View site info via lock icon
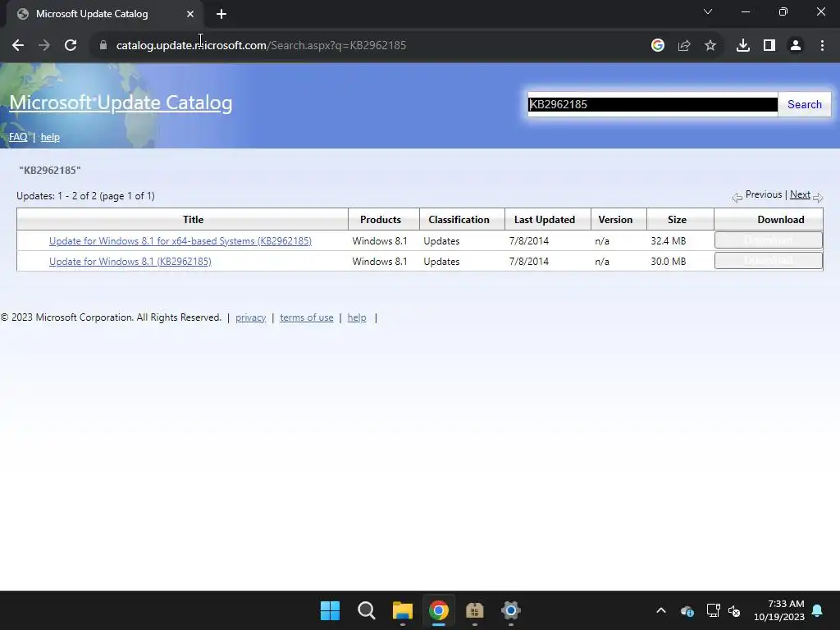This screenshot has height=630, width=840. pos(103,46)
